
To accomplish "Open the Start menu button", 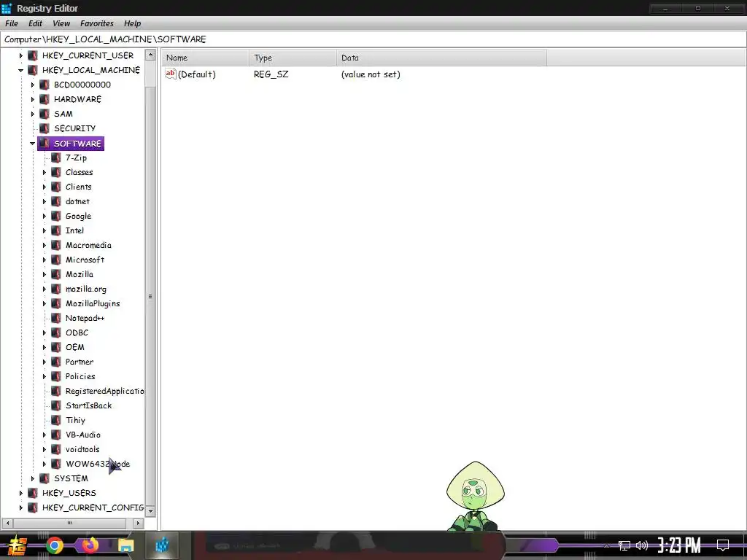I will pyautogui.click(x=17, y=545).
